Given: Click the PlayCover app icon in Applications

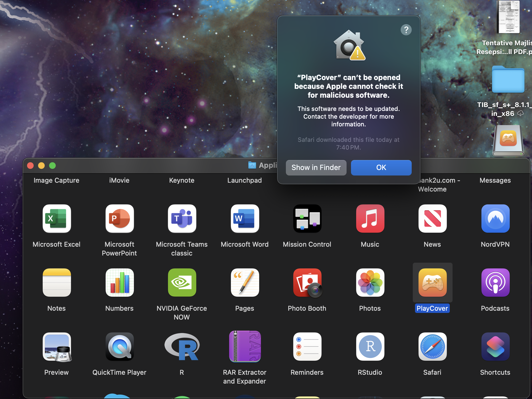Looking at the screenshot, I should pyautogui.click(x=432, y=283).
